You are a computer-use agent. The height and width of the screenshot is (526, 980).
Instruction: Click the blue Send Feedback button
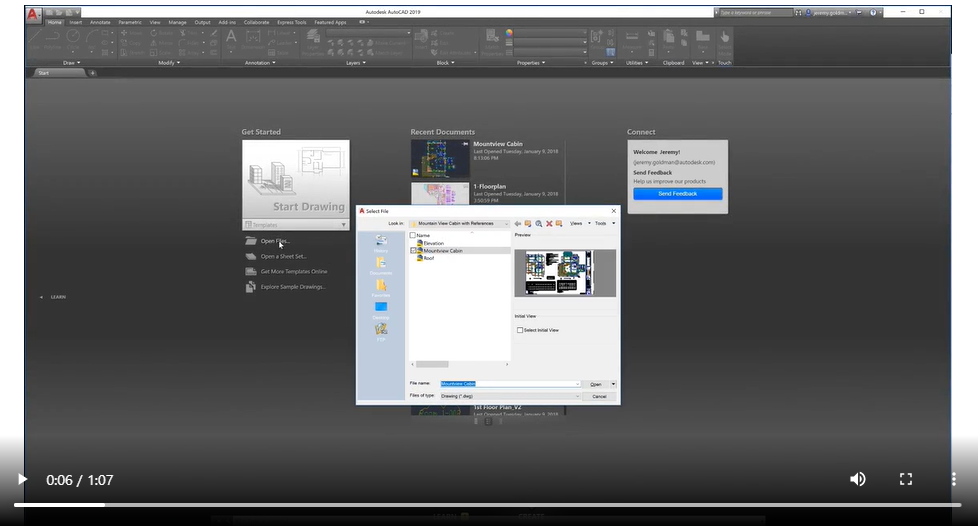coord(678,194)
